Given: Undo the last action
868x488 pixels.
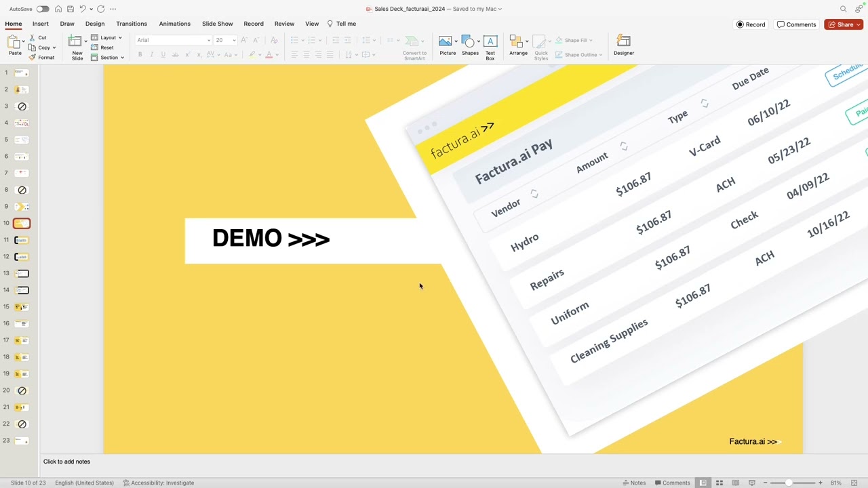Looking at the screenshot, I should (82, 9).
